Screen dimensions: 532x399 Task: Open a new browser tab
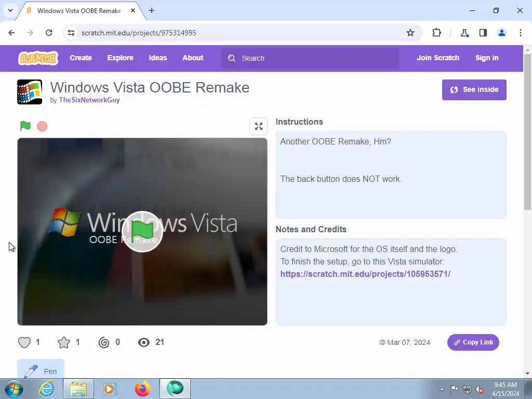pyautogui.click(x=152, y=10)
